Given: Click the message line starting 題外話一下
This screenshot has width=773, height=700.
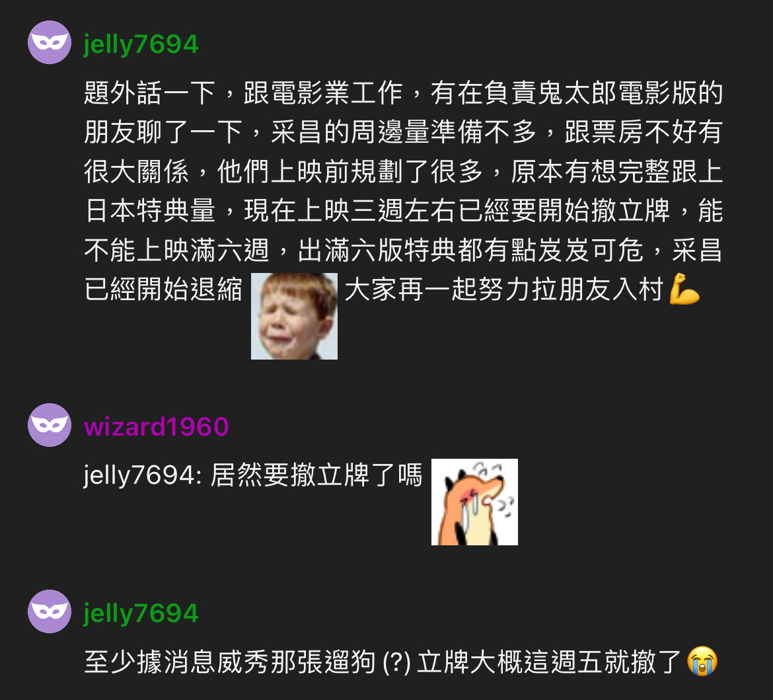Looking at the screenshot, I should tap(403, 93).
